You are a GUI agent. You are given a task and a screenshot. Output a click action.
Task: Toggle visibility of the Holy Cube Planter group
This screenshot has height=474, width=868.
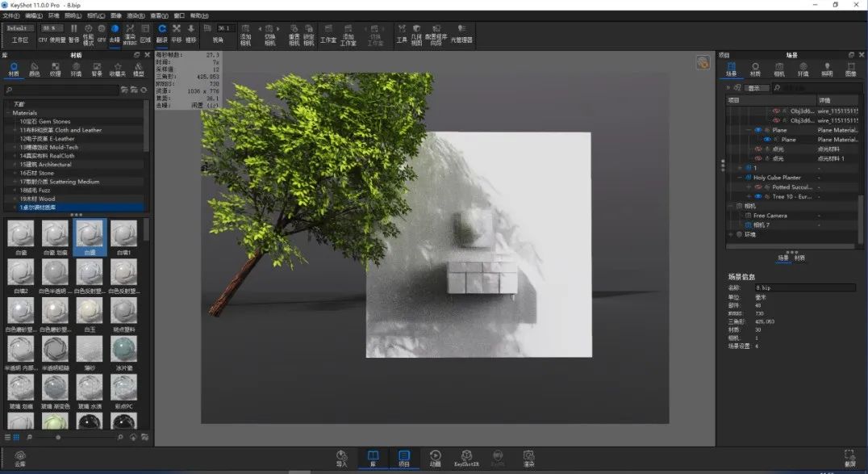749,178
